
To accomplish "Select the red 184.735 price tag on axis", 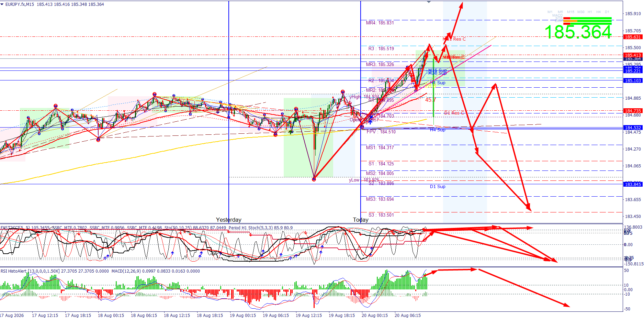I will pyautogui.click(x=633, y=111).
